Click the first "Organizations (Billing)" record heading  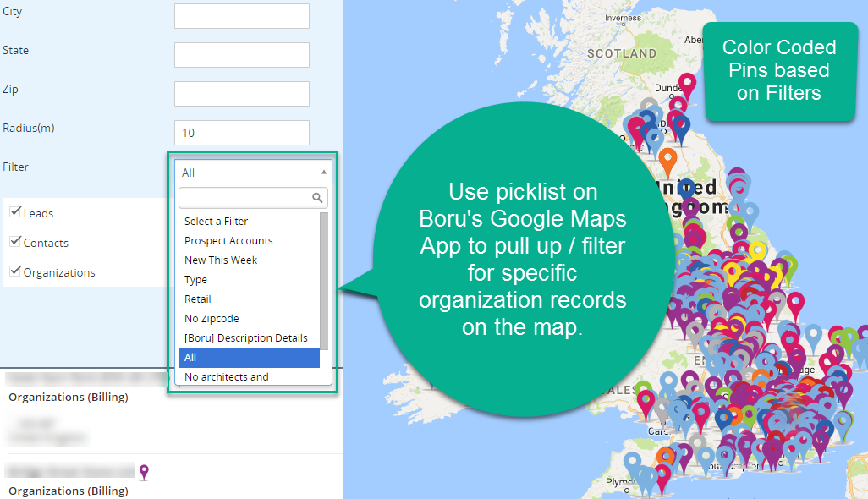point(69,397)
